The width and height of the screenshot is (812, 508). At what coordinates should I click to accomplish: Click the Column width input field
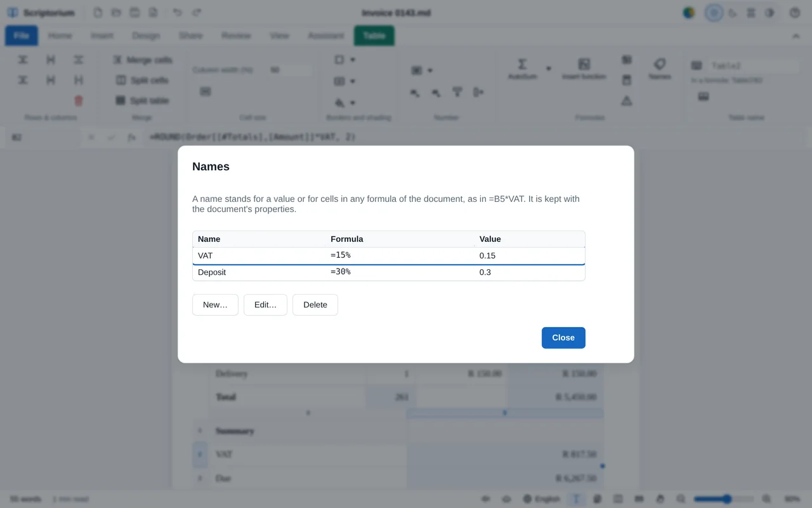click(289, 70)
